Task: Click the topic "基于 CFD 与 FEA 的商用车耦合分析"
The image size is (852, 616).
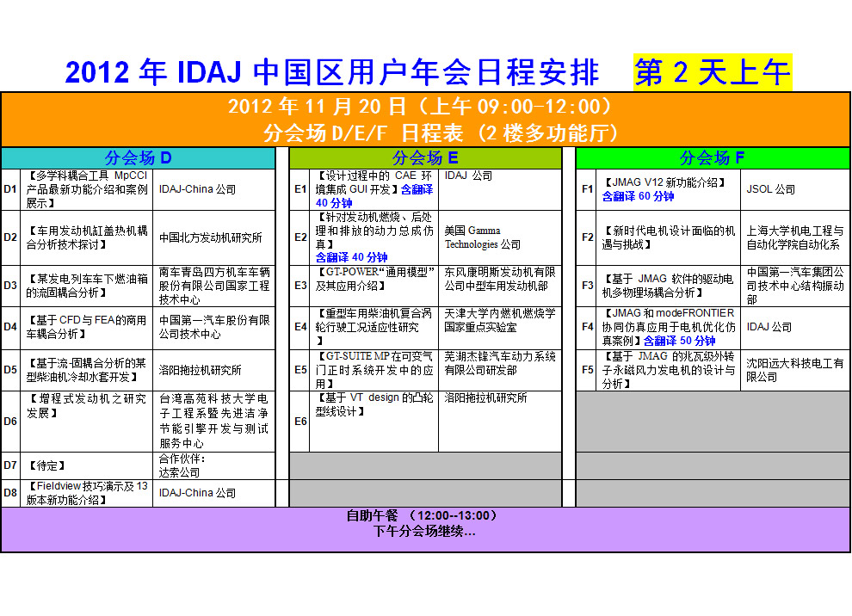Action: [x=87, y=327]
